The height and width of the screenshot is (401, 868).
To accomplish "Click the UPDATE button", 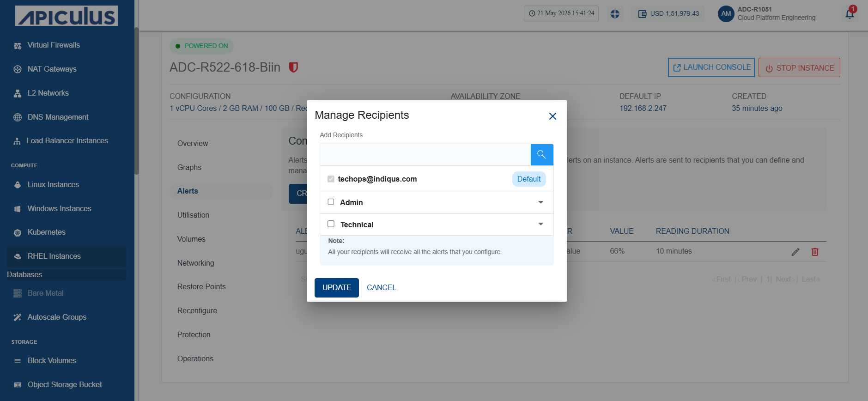I will [337, 288].
